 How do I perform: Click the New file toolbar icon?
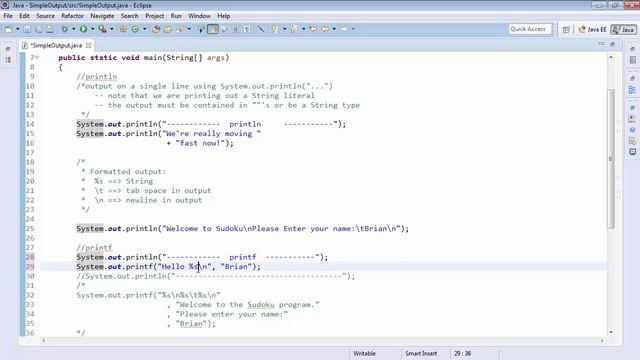pos(9,29)
